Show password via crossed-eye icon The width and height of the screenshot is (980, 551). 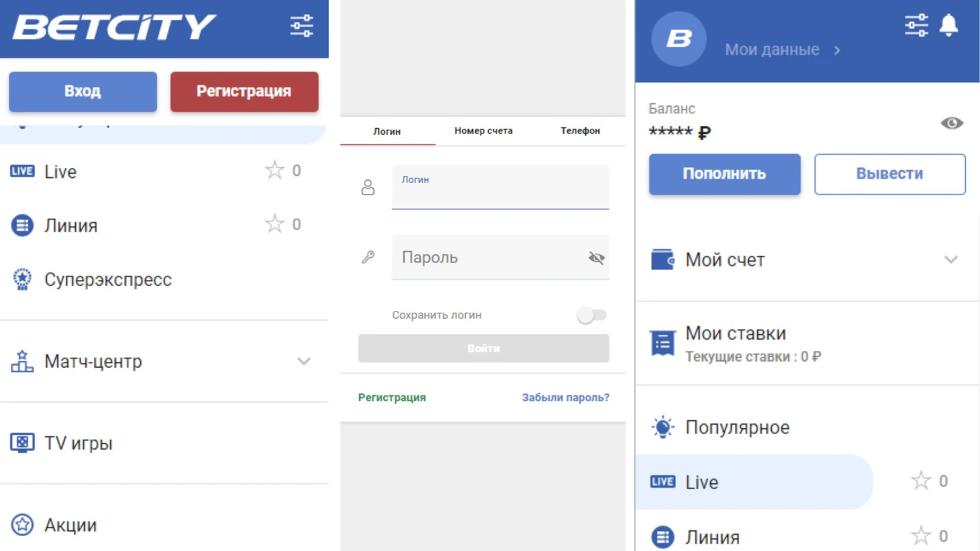coord(596,258)
